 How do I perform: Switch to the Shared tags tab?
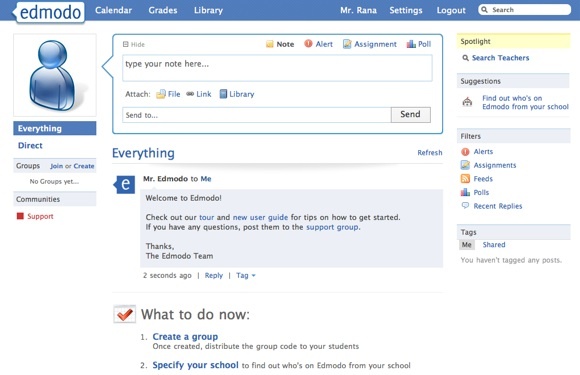494,245
